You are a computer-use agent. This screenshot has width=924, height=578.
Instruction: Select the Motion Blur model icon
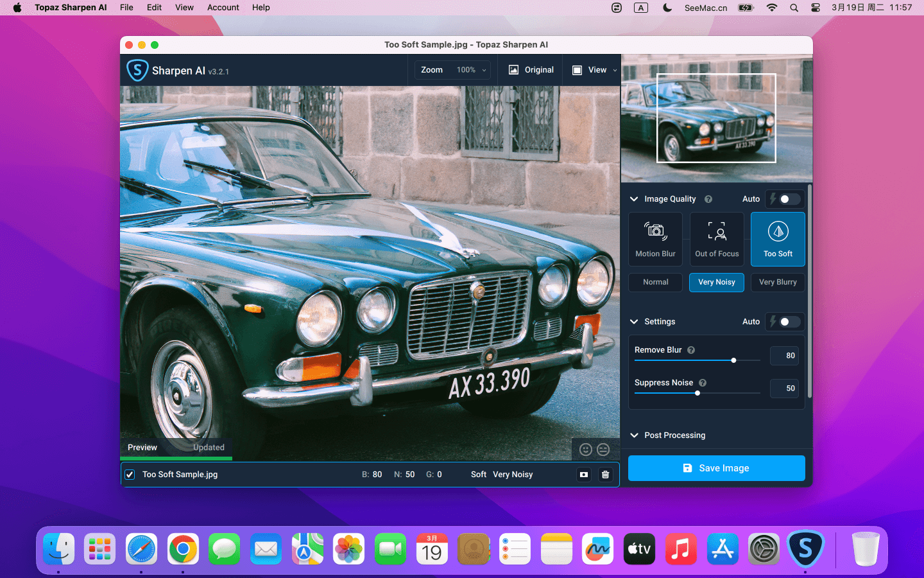[x=655, y=239]
